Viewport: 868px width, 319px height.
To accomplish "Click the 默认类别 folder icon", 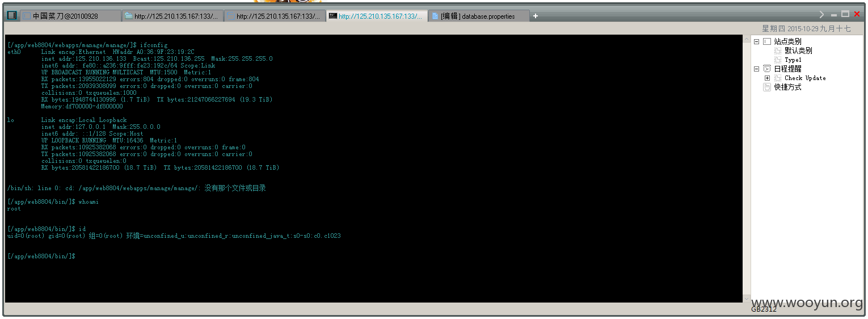I will tap(778, 51).
